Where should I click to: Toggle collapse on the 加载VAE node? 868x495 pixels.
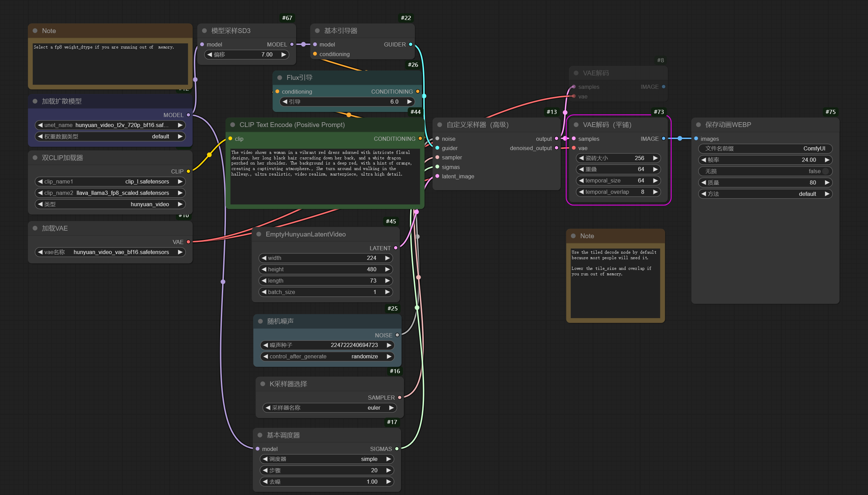point(35,228)
